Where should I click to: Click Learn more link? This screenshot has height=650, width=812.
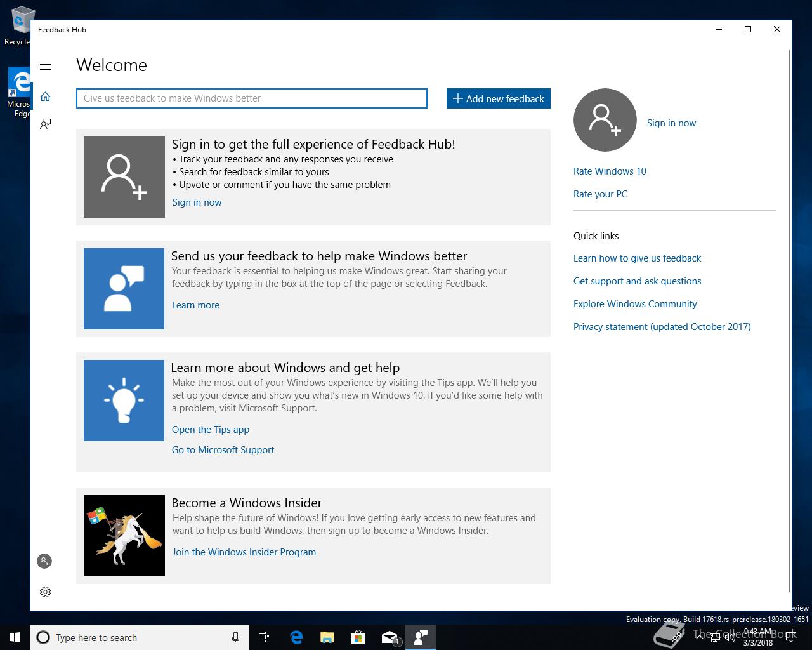[195, 305]
